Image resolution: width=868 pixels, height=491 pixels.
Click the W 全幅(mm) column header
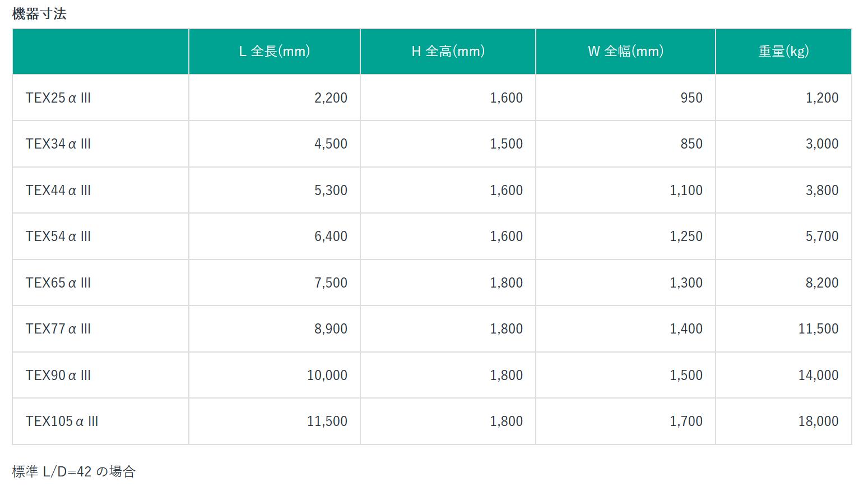tap(625, 52)
